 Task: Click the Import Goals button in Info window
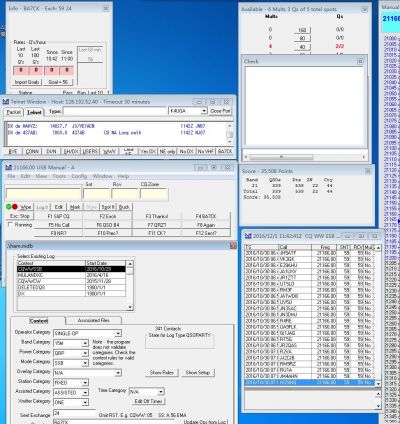(27, 82)
